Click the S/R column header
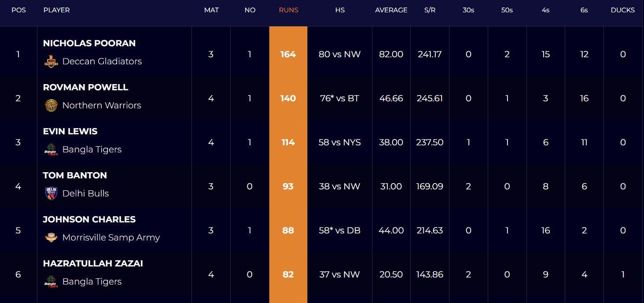This screenshot has height=303, width=644. click(x=430, y=10)
